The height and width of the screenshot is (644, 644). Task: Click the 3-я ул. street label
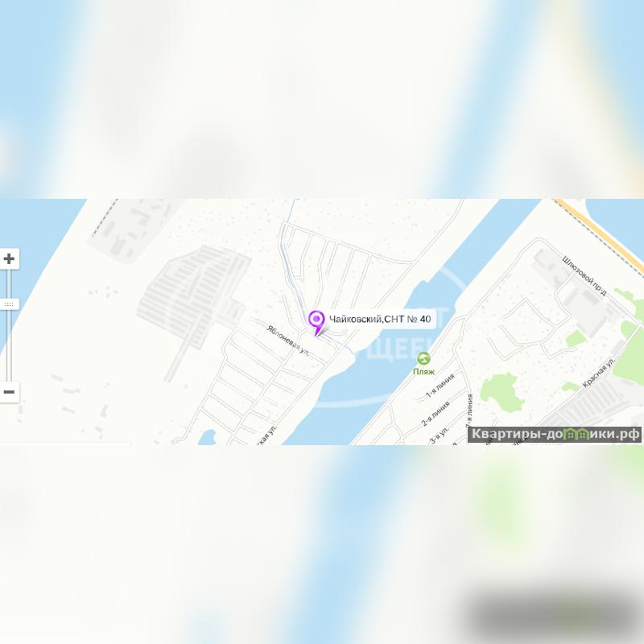click(439, 436)
